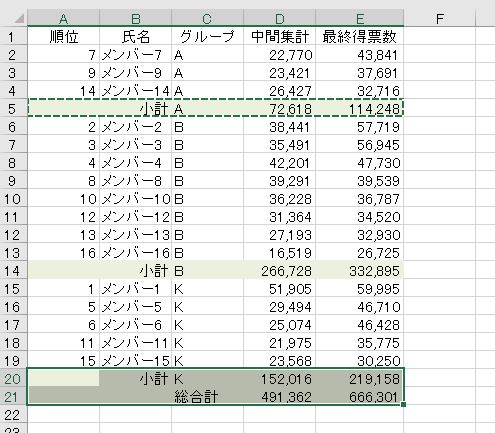495x433 pixels.
Task: Select row 5 header
Action: (x=13, y=109)
